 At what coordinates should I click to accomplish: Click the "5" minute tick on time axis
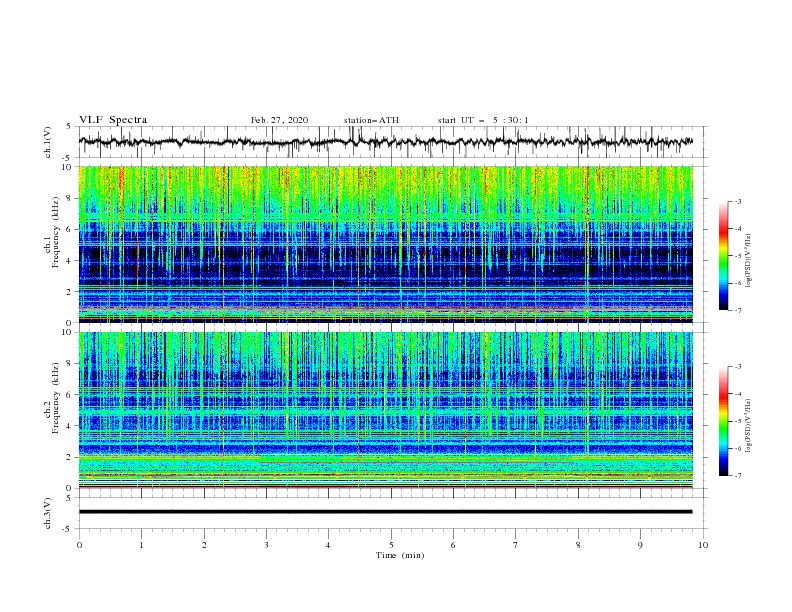coord(391,545)
